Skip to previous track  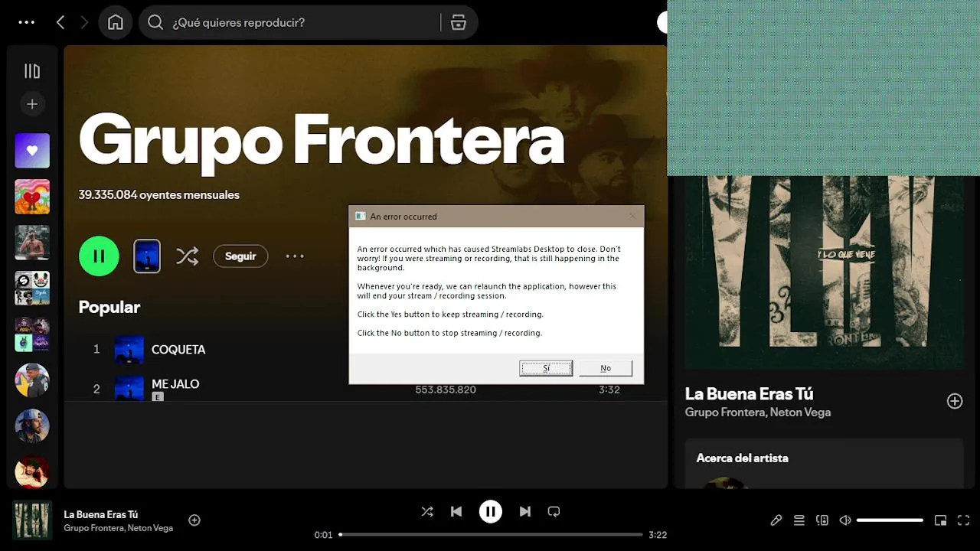456,511
